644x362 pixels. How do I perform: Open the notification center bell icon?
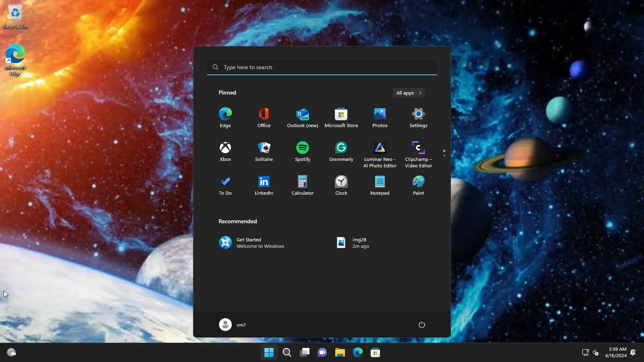pos(633,353)
